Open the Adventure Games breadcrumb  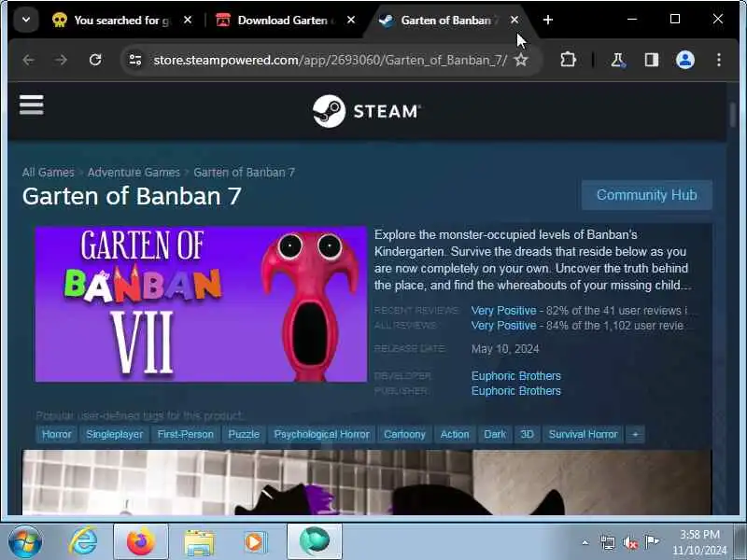(134, 173)
